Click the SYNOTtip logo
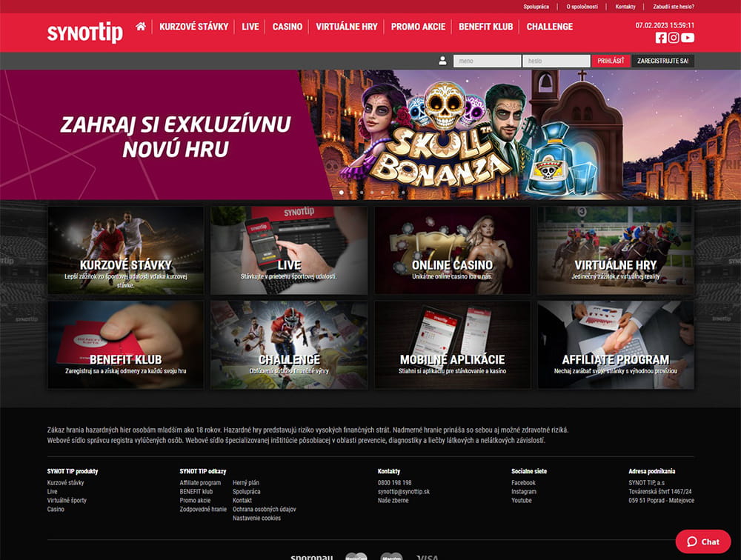Screen dimensions: 741x560 point(85,32)
